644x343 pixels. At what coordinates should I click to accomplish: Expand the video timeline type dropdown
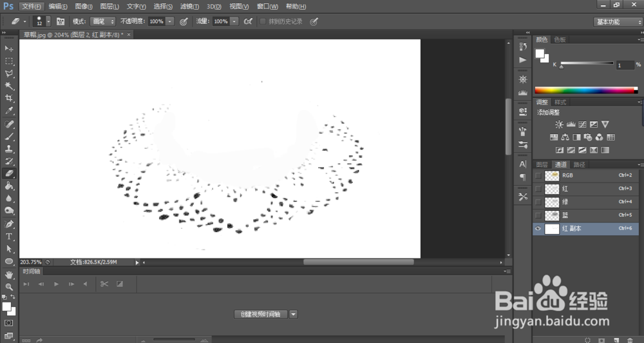293,314
